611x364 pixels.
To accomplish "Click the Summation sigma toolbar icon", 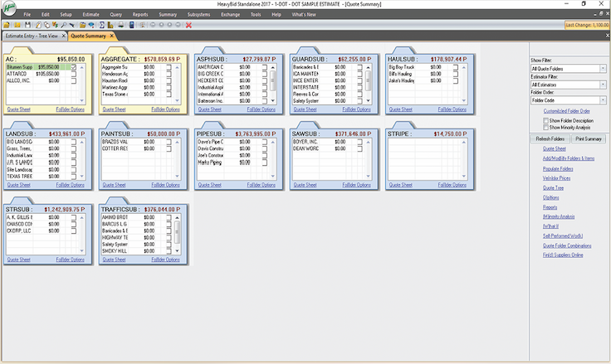I will click(101, 26).
